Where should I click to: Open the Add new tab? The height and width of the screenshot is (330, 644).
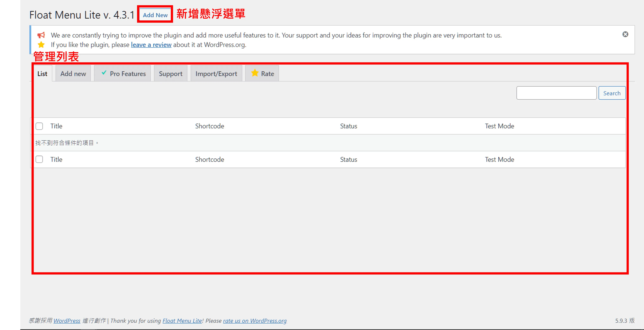pyautogui.click(x=73, y=74)
